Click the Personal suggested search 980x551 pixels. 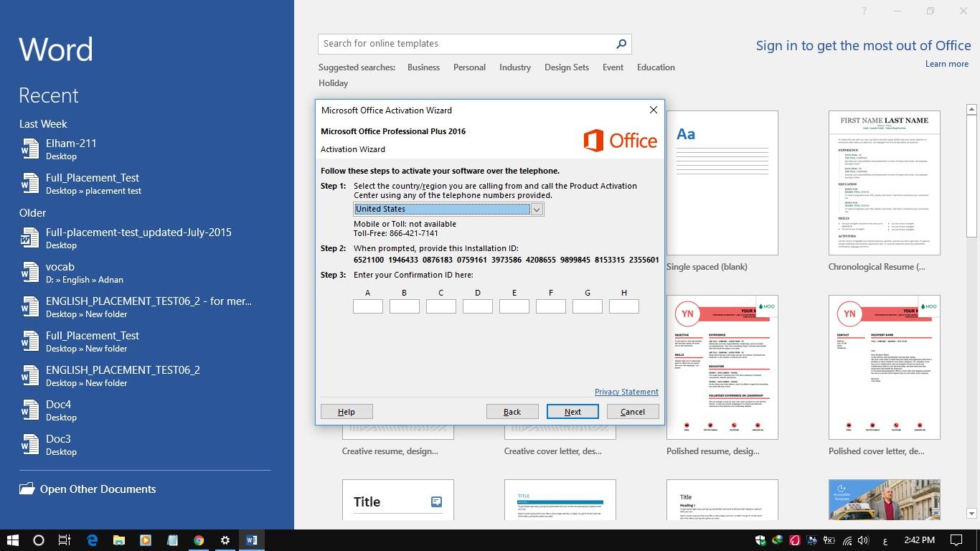click(469, 67)
